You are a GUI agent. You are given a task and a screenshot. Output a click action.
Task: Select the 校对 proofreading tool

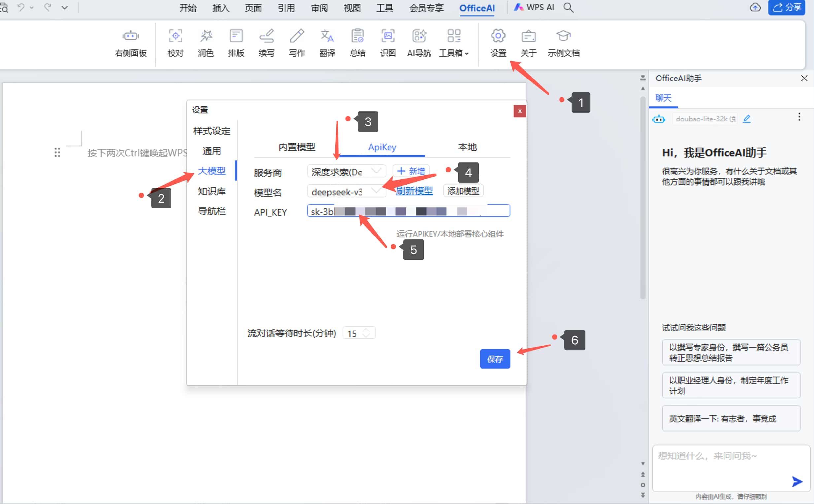click(175, 43)
